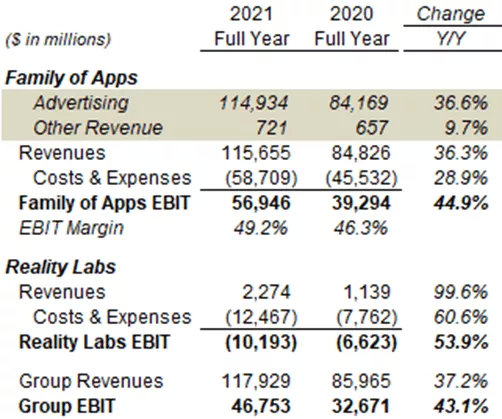Select the 53.9% EBIT change
This screenshot has height=419, width=502.
(x=461, y=342)
